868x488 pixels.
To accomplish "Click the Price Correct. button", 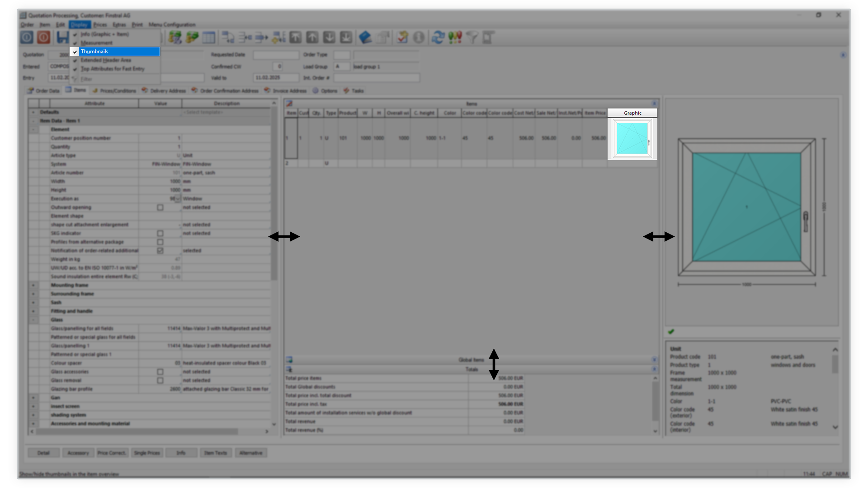I will coord(112,453).
